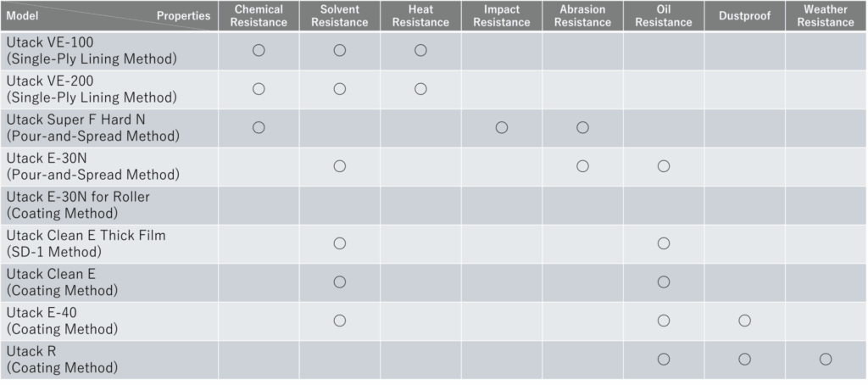Click the Dustproof circle for Utack E-40
The image size is (868, 385).
tap(744, 321)
